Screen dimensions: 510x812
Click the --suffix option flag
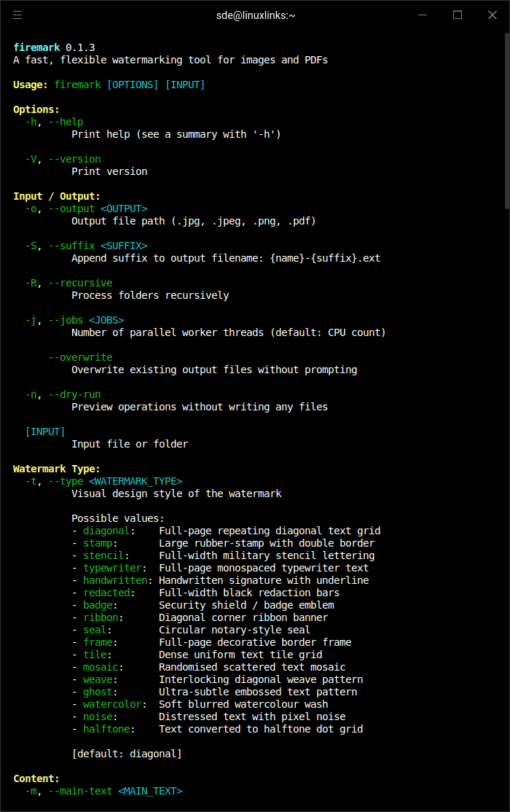coord(71,246)
